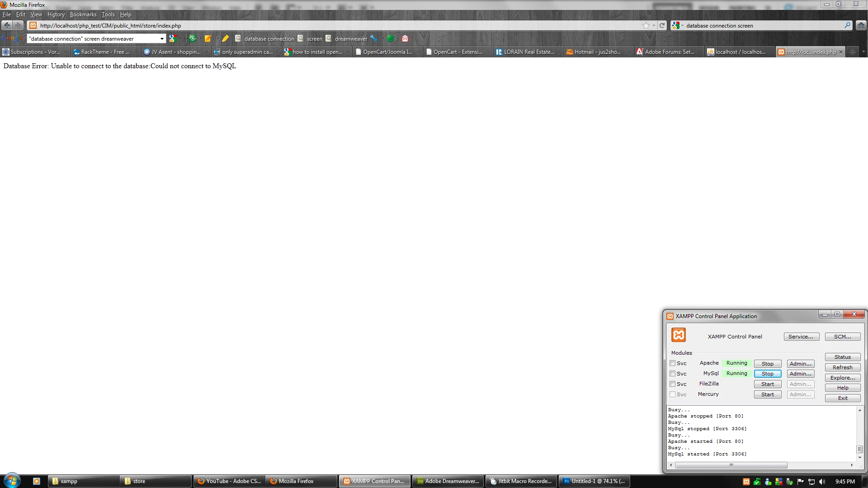Open the Bookmarks menu
Viewport: 868px width, 488px height.
[83, 14]
